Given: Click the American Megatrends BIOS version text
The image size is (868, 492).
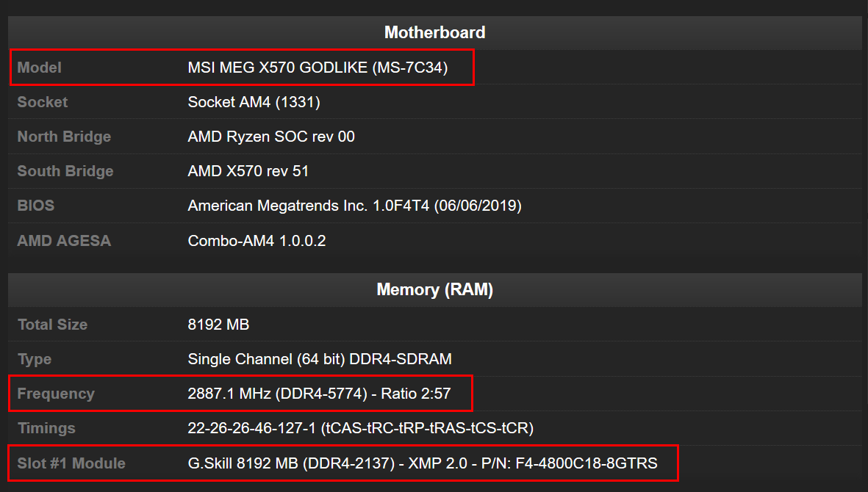Looking at the screenshot, I should coord(354,206).
